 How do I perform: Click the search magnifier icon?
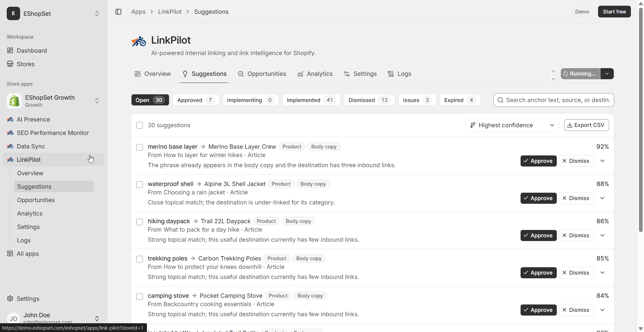(x=500, y=100)
